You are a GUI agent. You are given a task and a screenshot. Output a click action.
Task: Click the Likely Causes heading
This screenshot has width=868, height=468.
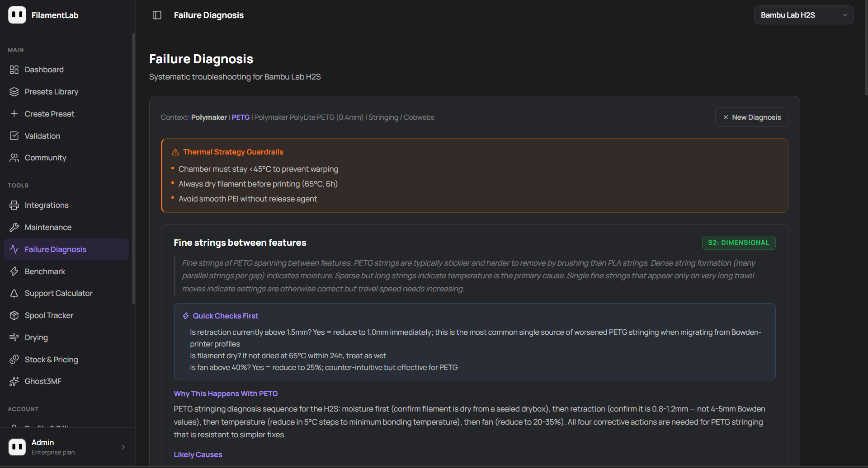pos(198,455)
